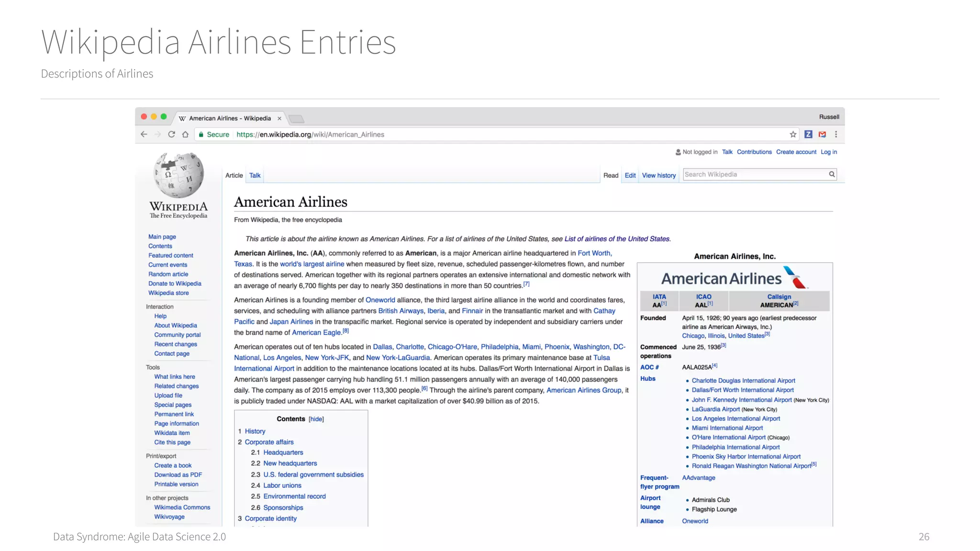This screenshot has height=551, width=980.
Task: Jump to 2.4 Labor unions section
Action: point(282,485)
